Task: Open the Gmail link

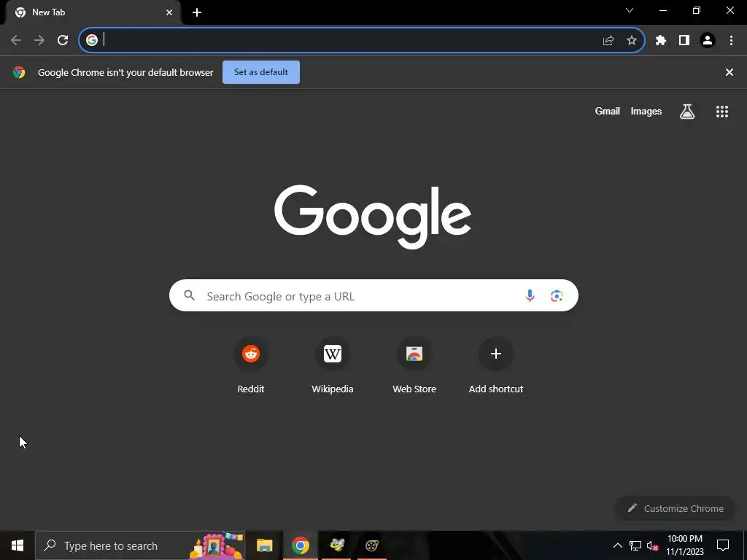Action: (608, 112)
